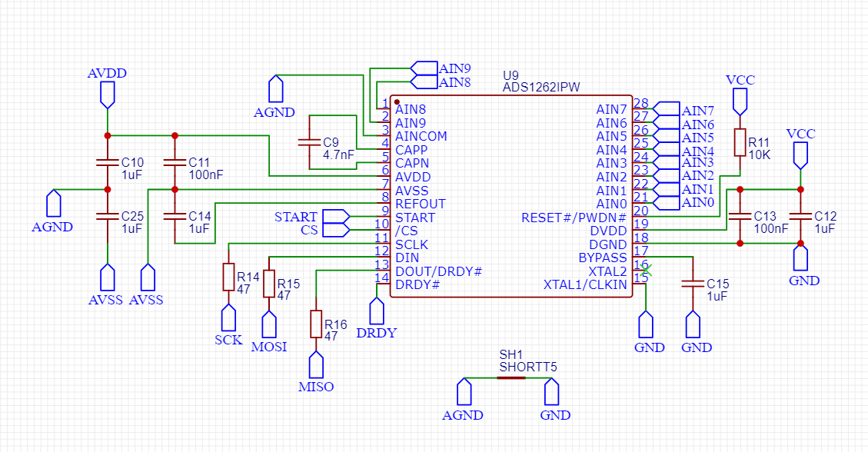Click the AIN9 net port at top
The image size is (868, 452).
pos(424,68)
